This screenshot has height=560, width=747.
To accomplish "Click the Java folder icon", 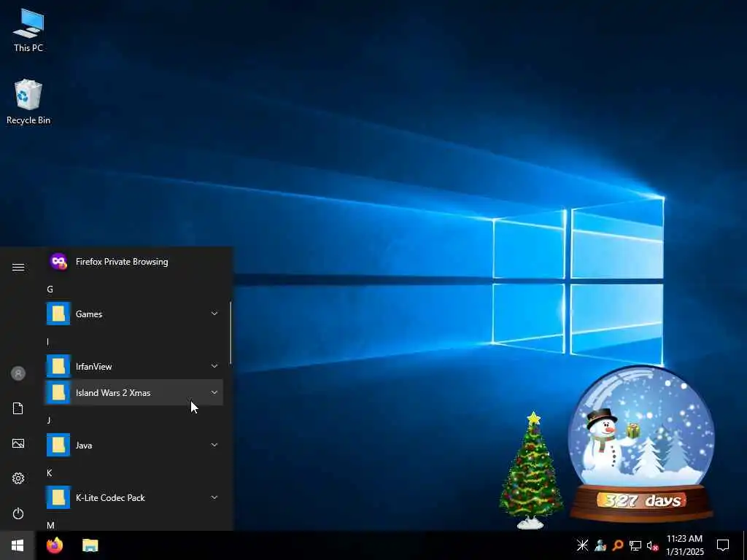I will [x=58, y=445].
